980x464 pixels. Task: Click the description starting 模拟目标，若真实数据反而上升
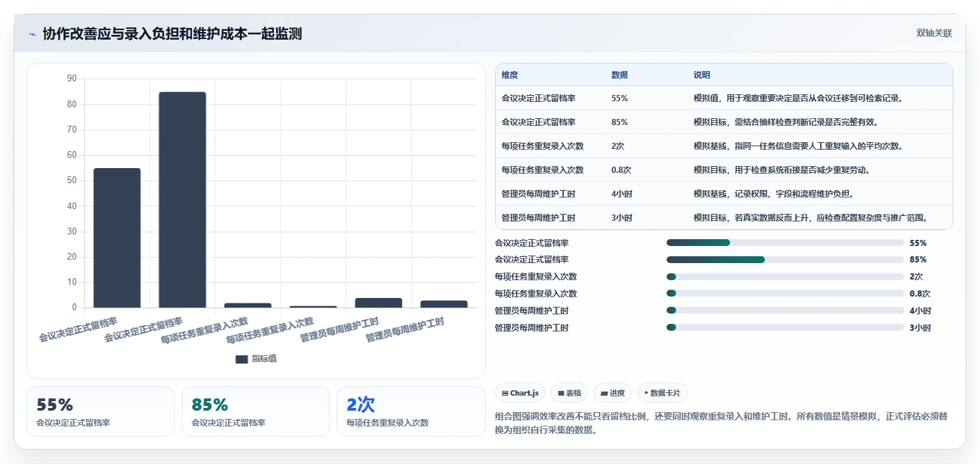(x=813, y=218)
